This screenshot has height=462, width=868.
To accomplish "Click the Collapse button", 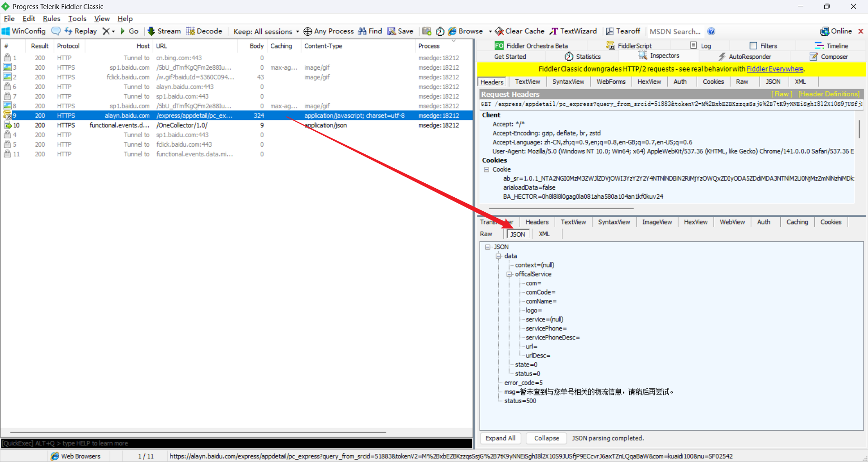I will (547, 438).
